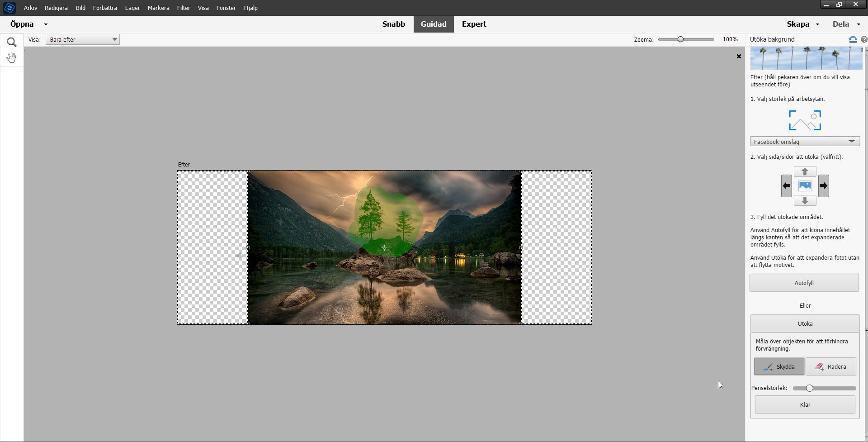Click the extend-left arrow icon
Viewport: 868px width, 442px height.
click(x=787, y=186)
